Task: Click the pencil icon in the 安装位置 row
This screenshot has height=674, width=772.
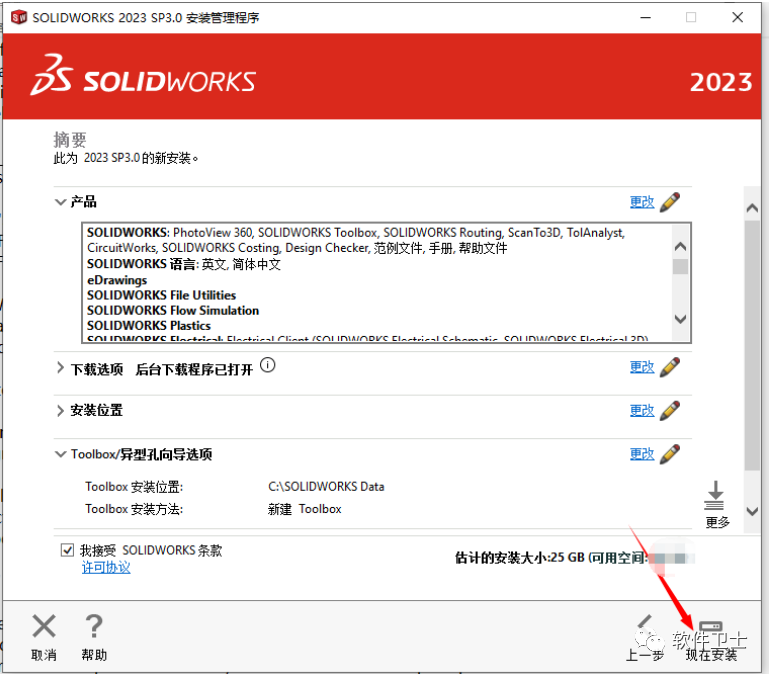Action: click(x=670, y=411)
